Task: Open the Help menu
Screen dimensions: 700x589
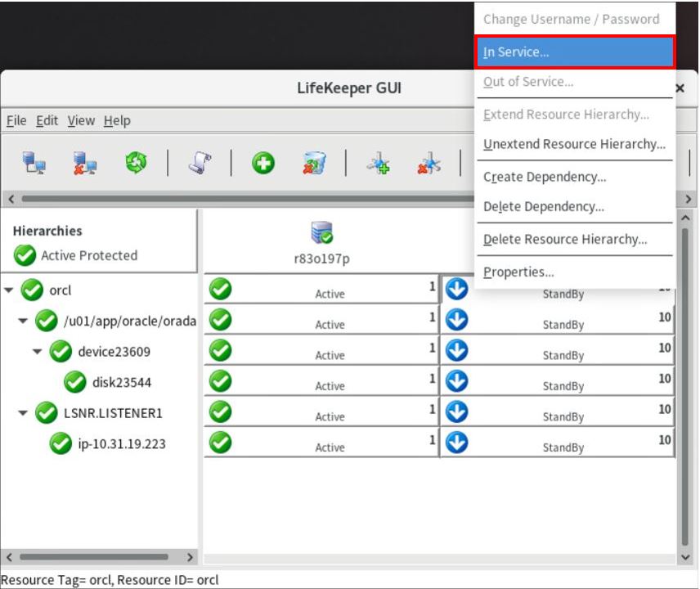Action: coord(117,120)
